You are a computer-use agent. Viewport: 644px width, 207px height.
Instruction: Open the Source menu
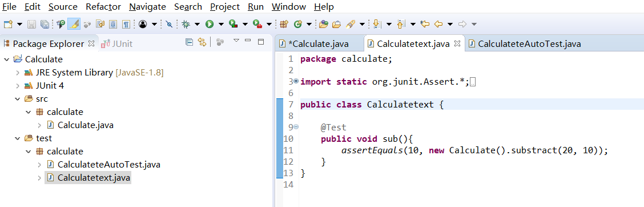63,7
